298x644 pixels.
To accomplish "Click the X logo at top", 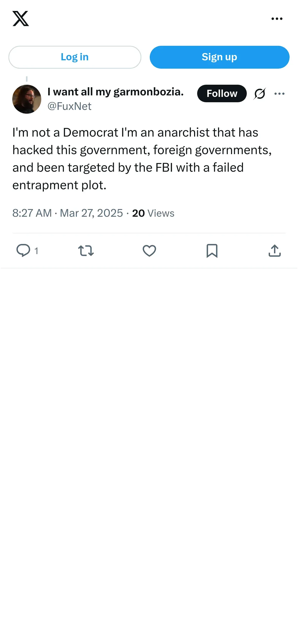I will tap(21, 19).
